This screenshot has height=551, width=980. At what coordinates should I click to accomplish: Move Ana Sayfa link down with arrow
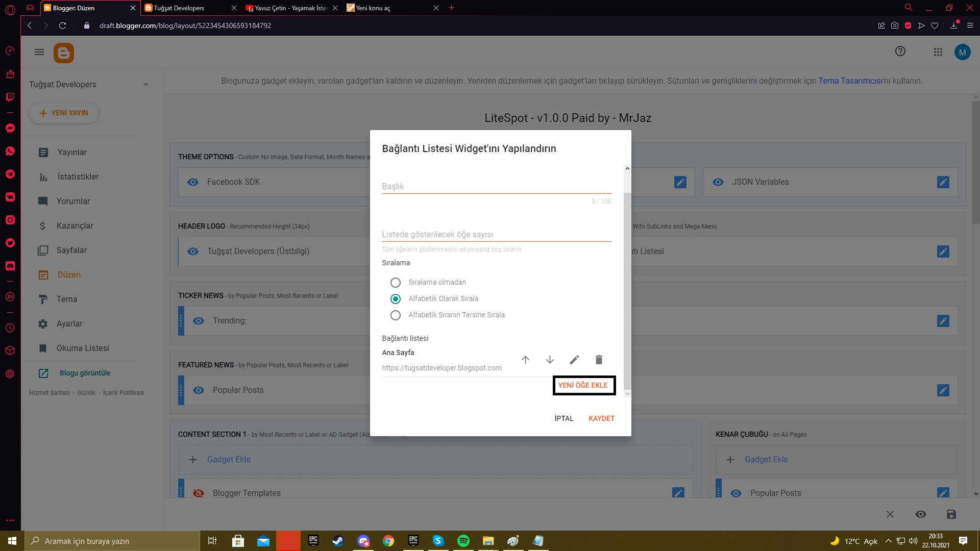coord(550,360)
